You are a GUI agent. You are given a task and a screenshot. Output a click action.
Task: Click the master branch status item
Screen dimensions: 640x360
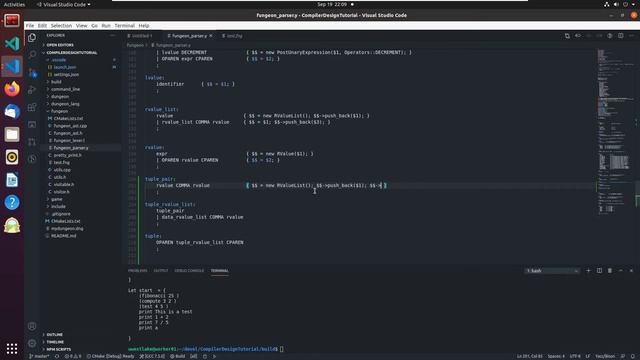(39, 356)
